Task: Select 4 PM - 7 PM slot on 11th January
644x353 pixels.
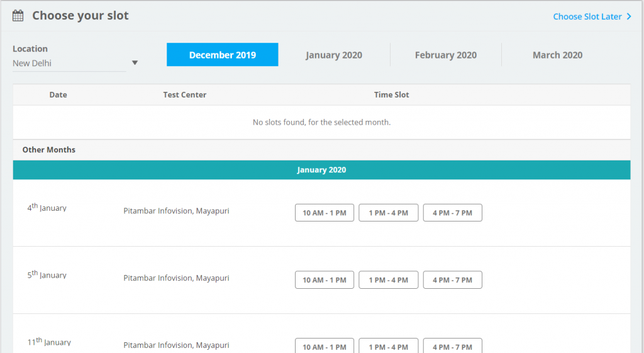Action: tap(453, 345)
